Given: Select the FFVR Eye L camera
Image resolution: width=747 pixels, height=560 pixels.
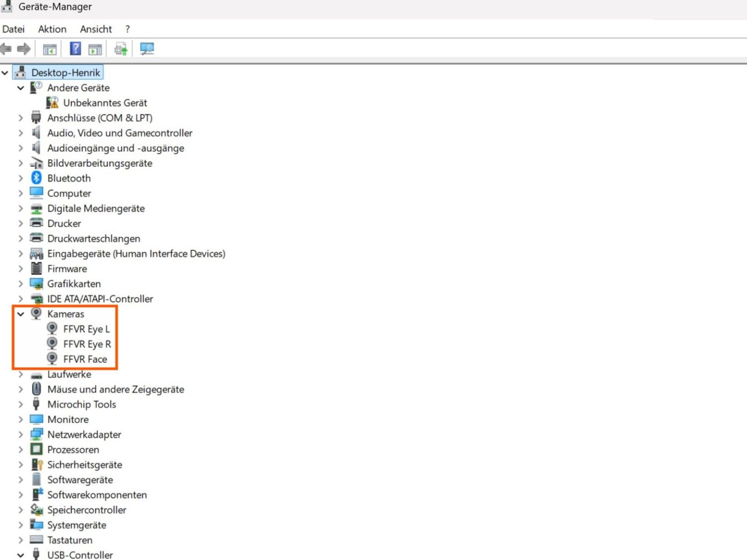Looking at the screenshot, I should [x=87, y=329].
